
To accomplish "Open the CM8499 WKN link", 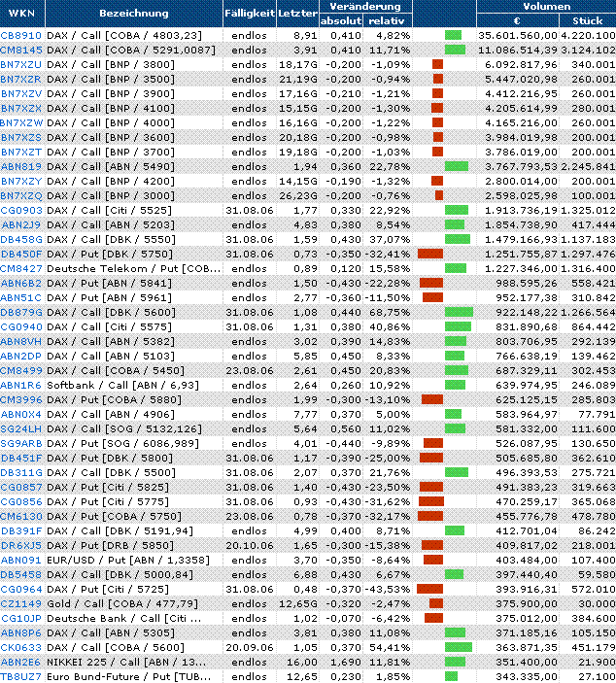I will [x=21, y=371].
